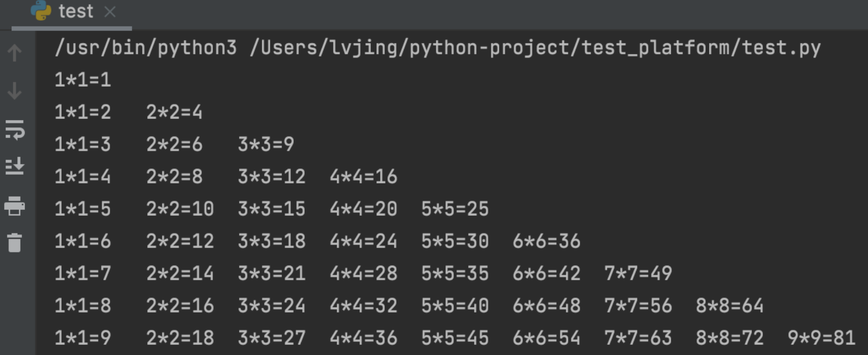Click the test.py file path in output
The image size is (868, 355).
pyautogui.click(x=535, y=48)
